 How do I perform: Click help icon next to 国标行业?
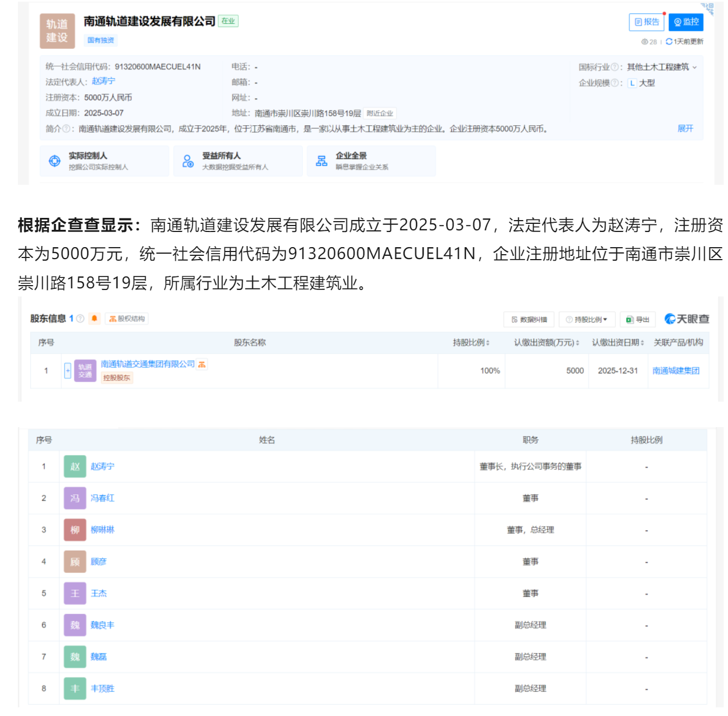click(615, 67)
